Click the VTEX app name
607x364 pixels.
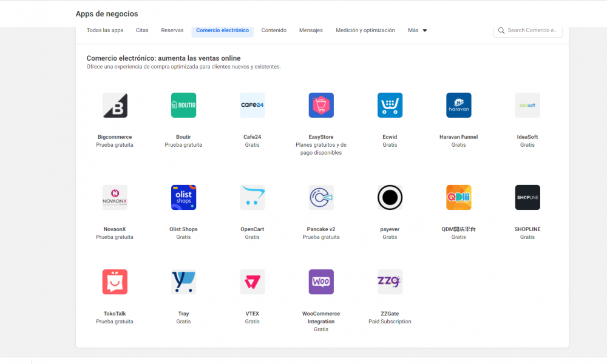coord(253,313)
